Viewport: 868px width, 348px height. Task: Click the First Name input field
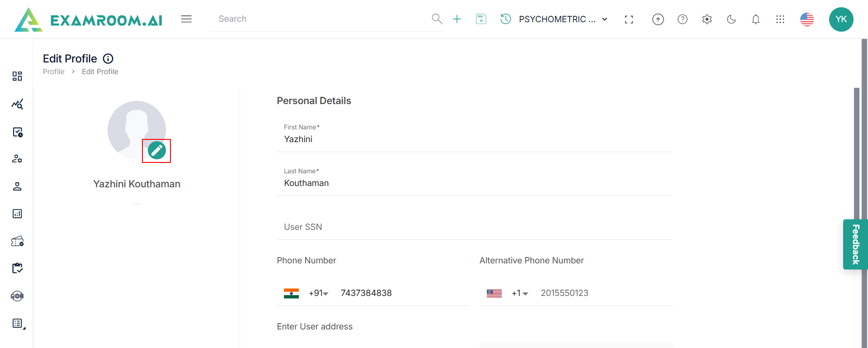click(474, 139)
